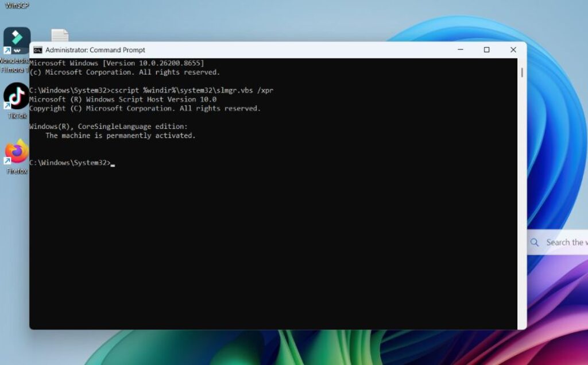588x365 pixels.
Task: Click 'The machine is permanently activated.' text
Action: coord(121,136)
